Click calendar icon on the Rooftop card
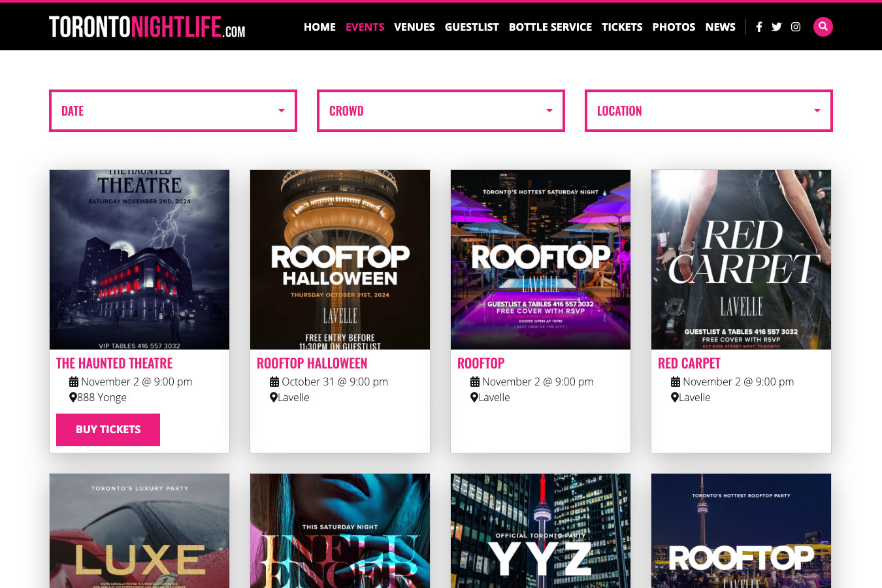 475,382
